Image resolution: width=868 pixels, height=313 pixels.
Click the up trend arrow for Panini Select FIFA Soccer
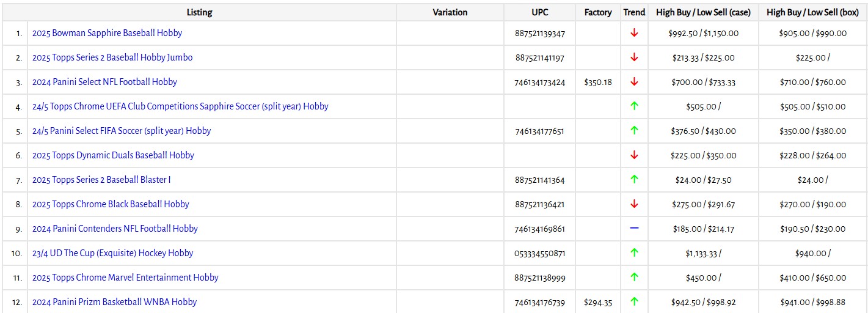point(634,131)
